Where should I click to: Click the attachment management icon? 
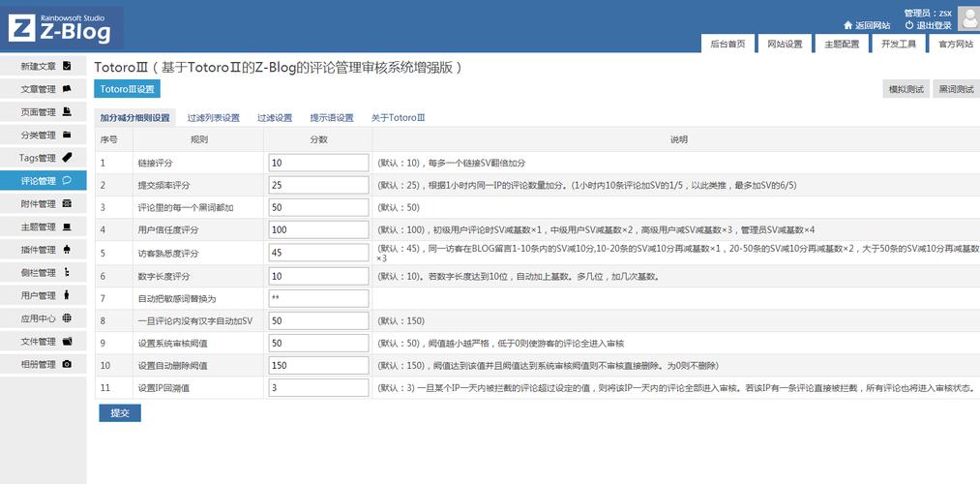coord(67,203)
